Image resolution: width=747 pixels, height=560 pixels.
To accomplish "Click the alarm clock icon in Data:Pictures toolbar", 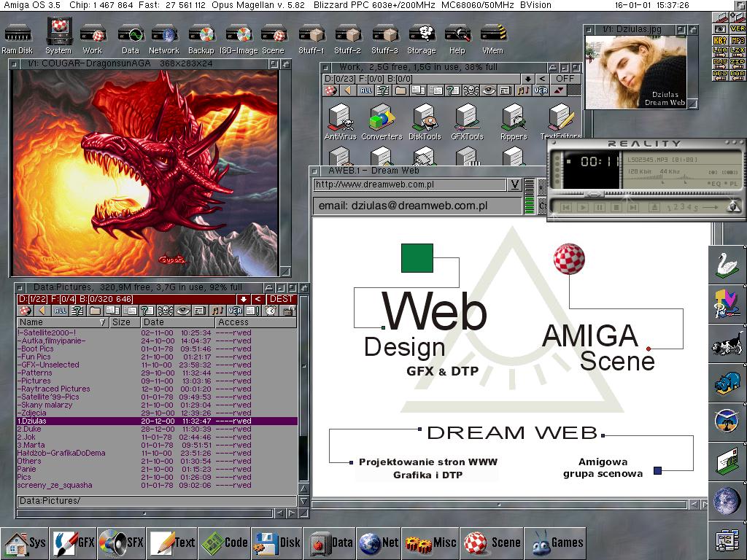I will [x=270, y=311].
